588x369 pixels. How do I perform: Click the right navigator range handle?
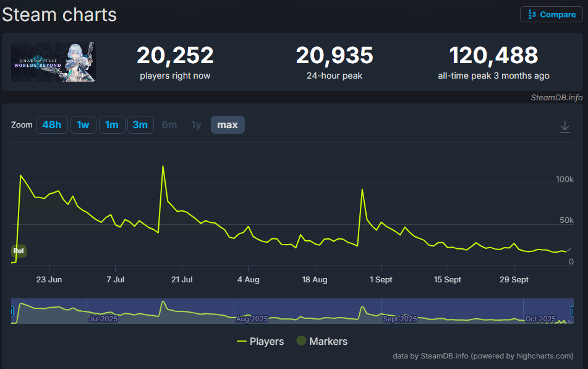pos(573,311)
